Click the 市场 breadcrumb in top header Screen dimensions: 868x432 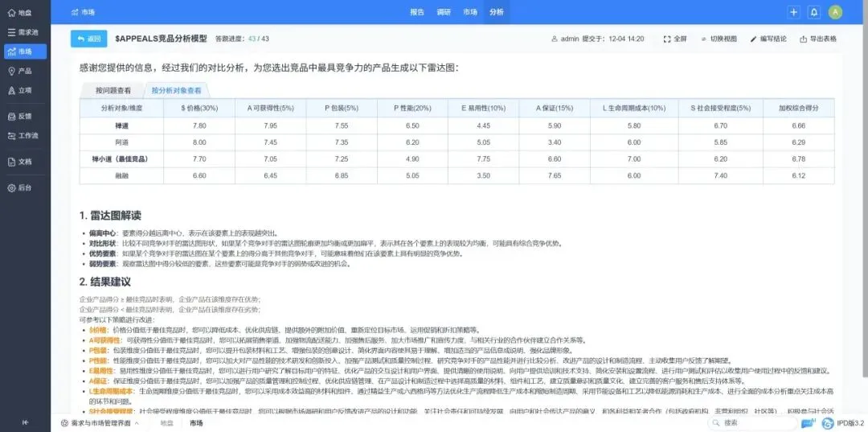tap(83, 12)
